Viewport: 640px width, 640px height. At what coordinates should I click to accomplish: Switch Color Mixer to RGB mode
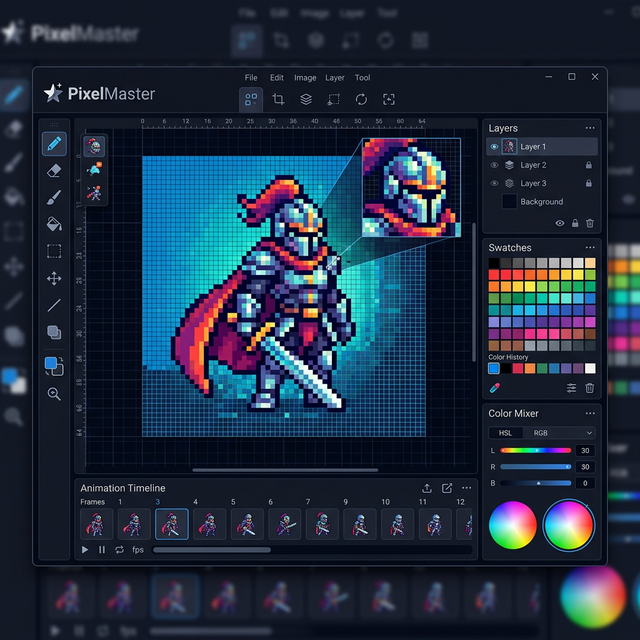tap(540, 433)
